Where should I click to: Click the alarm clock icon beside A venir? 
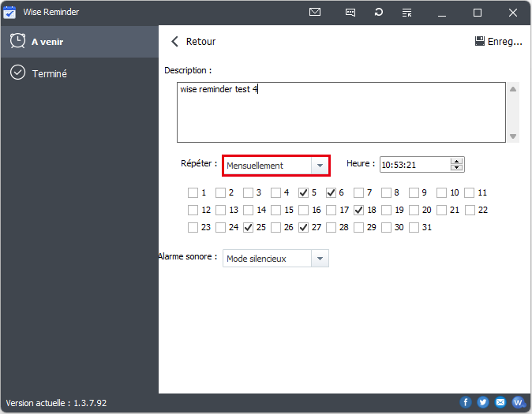(17, 41)
